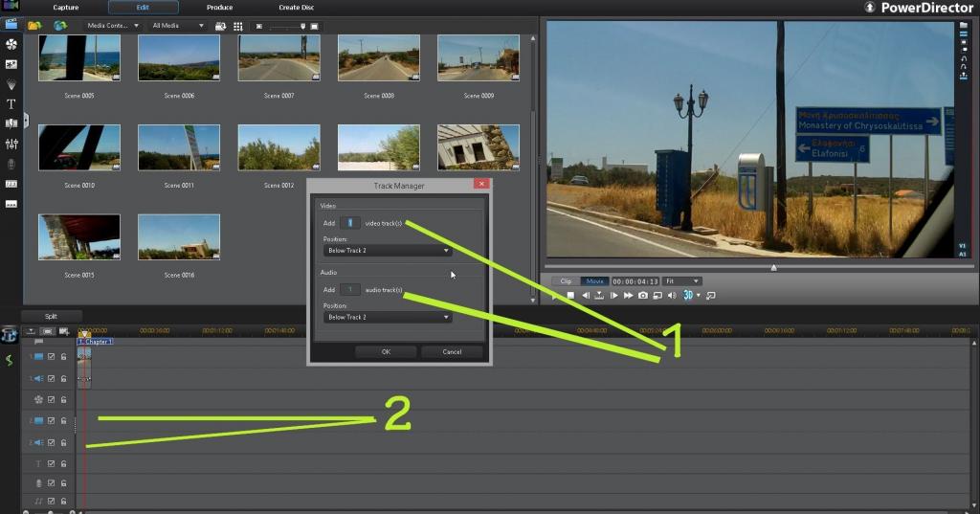980x514 pixels.
Task: Open the Title Room T icon
Action: pos(11,103)
